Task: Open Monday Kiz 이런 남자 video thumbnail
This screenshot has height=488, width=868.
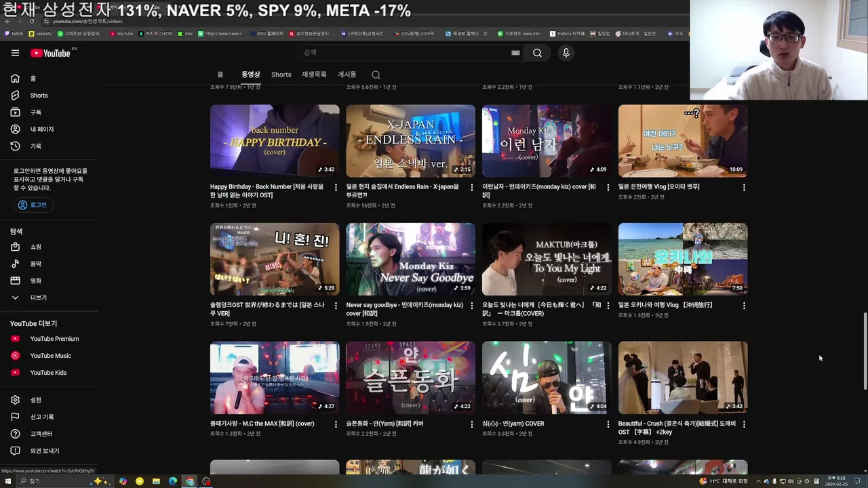Action: 547,141
